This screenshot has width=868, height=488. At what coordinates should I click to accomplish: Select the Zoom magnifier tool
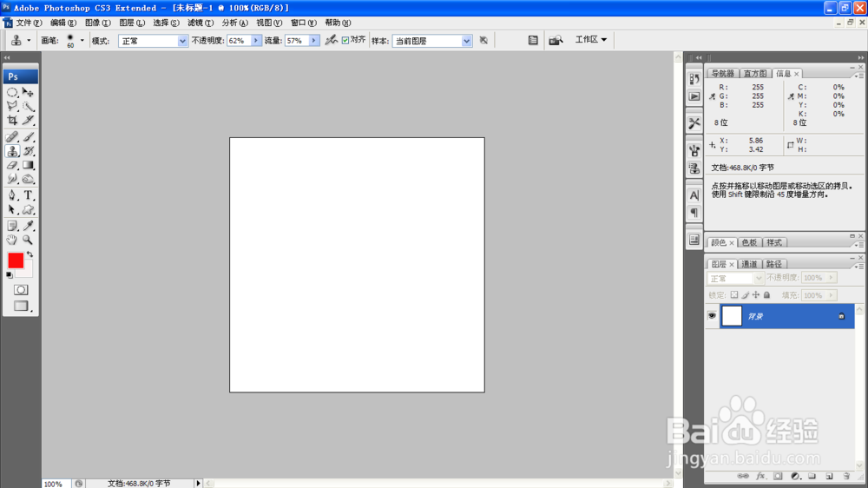click(x=29, y=240)
